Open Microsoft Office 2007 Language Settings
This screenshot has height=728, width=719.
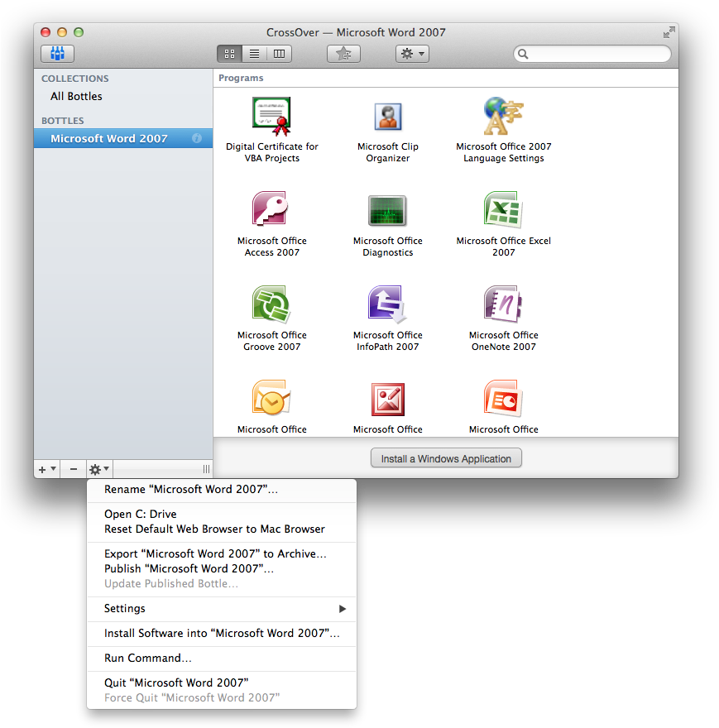(504, 130)
